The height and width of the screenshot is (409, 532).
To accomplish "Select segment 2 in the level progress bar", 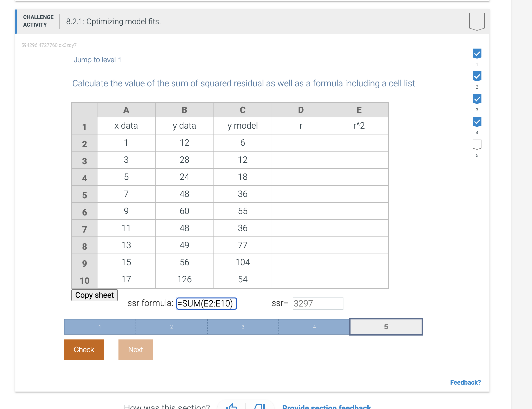I will click(x=171, y=327).
